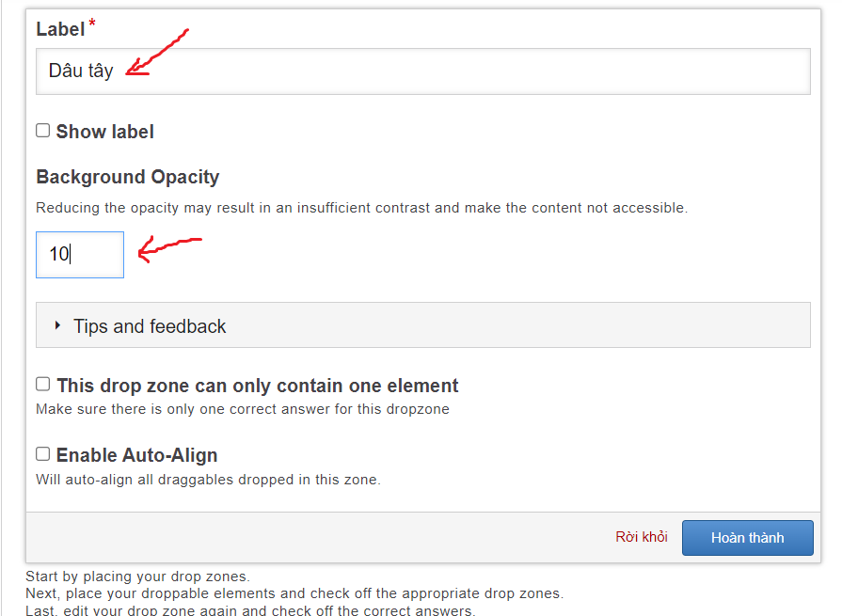Click the Label heading above the text field

coord(60,29)
